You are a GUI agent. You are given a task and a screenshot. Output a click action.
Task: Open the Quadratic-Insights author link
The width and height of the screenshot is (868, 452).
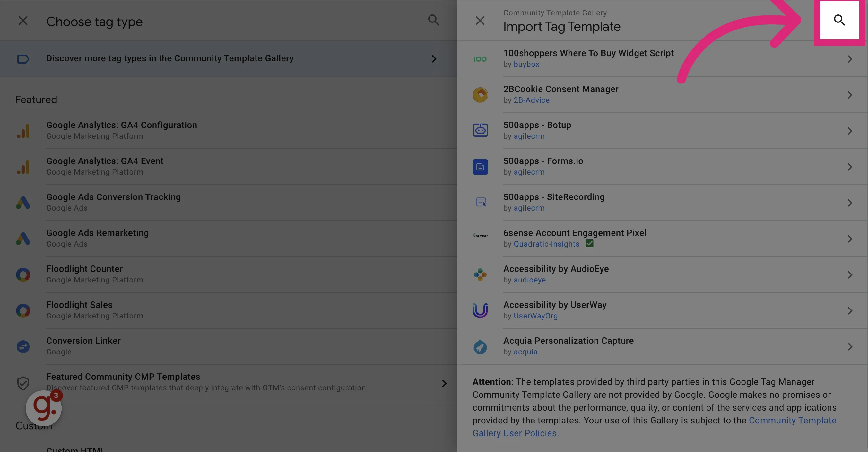point(546,244)
